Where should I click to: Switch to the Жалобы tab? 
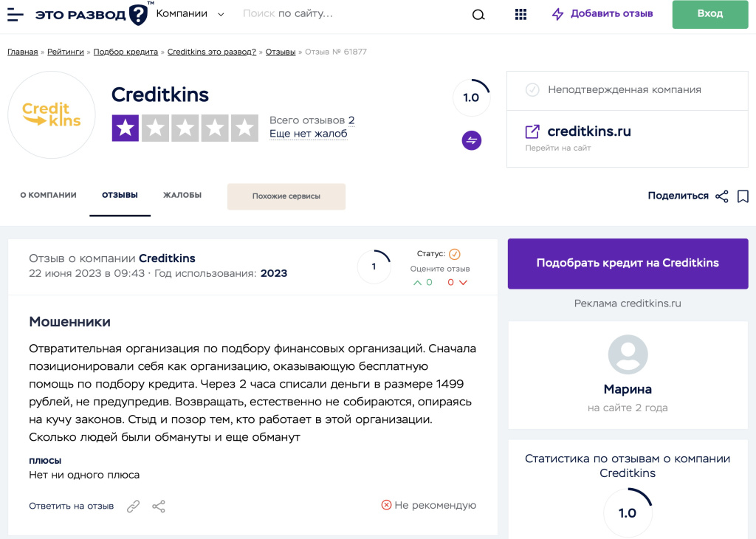[x=182, y=196]
